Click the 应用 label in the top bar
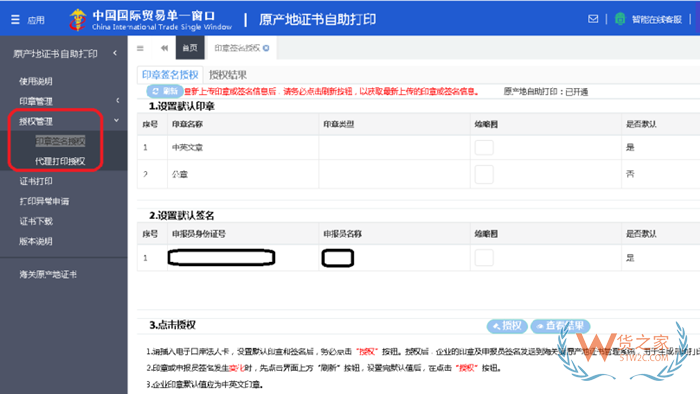Image resolution: width=700 pixels, height=394 pixels. (36, 20)
